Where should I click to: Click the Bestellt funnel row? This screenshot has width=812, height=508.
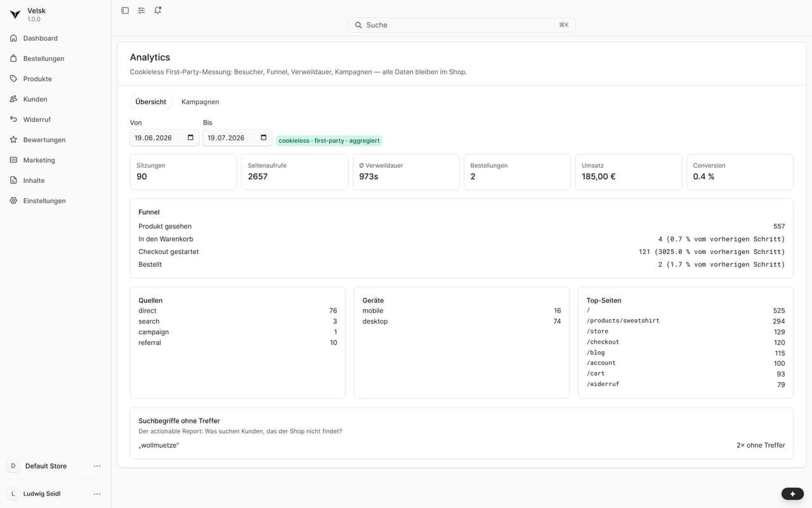462,264
